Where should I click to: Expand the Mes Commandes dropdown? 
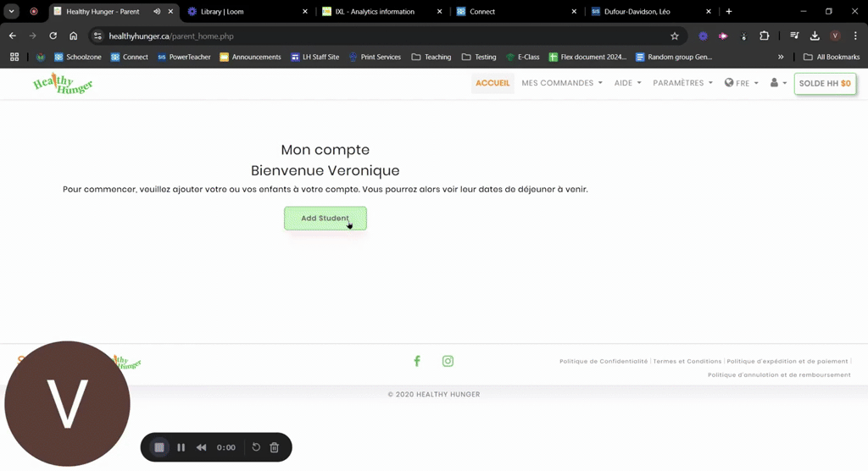click(x=562, y=83)
